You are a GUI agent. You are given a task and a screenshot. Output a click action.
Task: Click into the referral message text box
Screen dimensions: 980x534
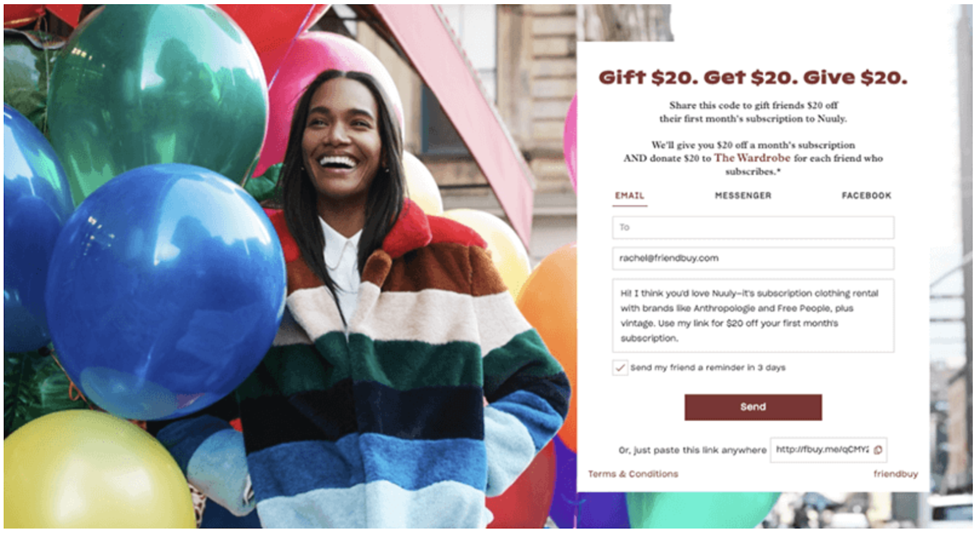click(x=753, y=315)
